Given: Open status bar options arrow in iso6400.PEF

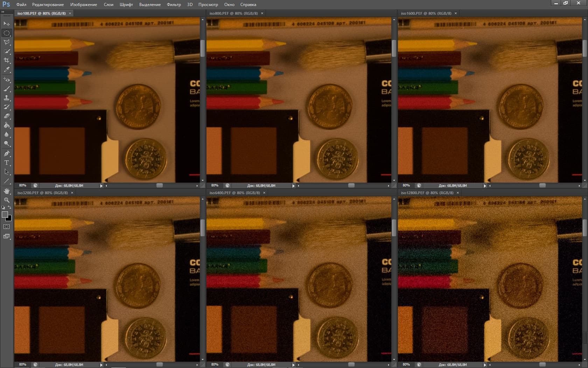Looking at the screenshot, I should 293,365.
